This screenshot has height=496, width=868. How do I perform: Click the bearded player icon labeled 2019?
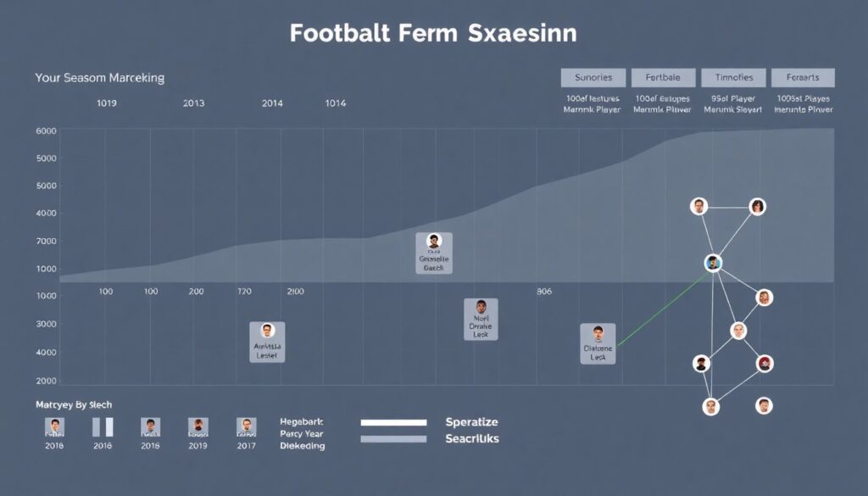(x=198, y=426)
